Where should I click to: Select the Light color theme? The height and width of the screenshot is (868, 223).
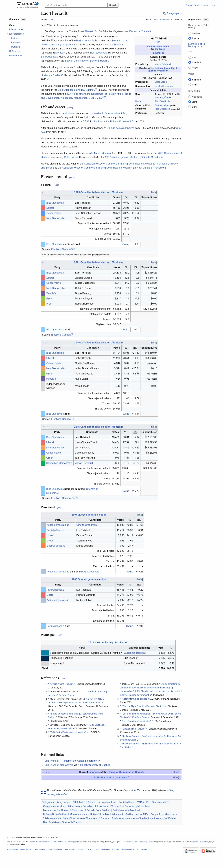point(190,102)
